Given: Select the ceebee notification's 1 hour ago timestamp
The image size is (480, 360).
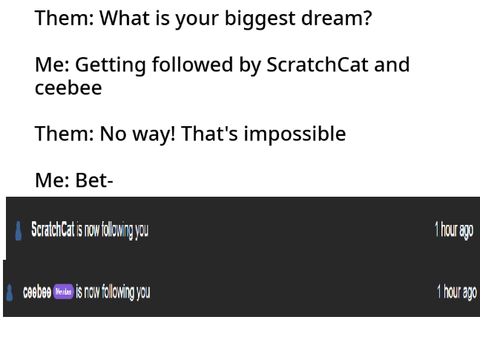Looking at the screenshot, I should point(457,292).
